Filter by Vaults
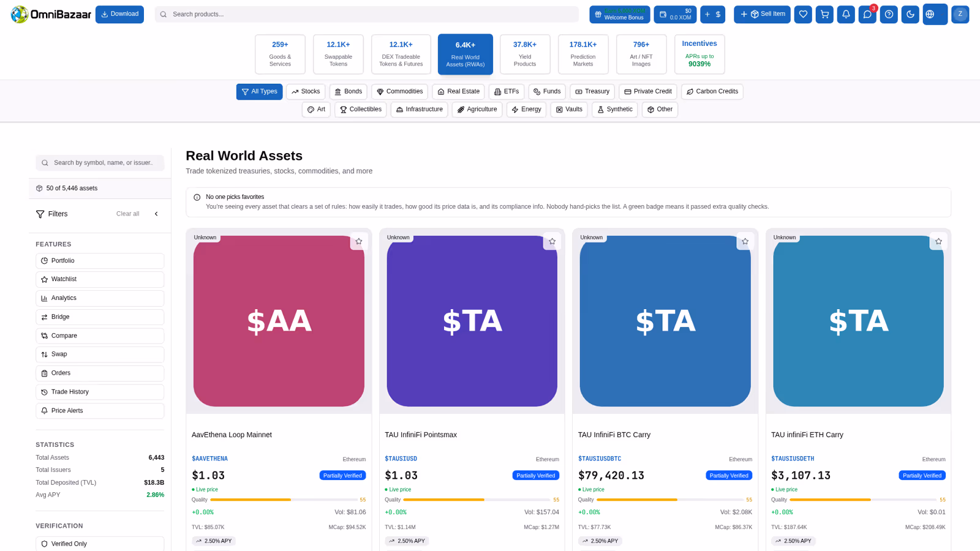 click(x=569, y=110)
